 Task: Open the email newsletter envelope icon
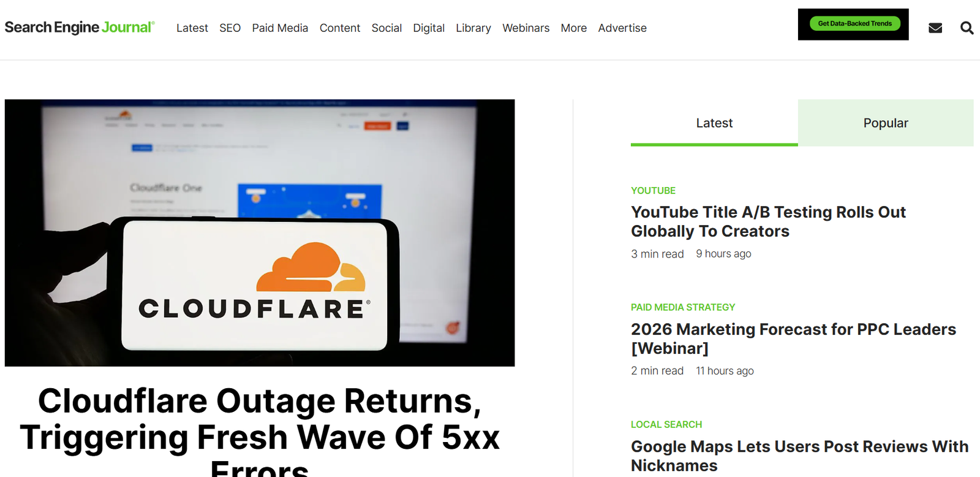click(x=935, y=28)
